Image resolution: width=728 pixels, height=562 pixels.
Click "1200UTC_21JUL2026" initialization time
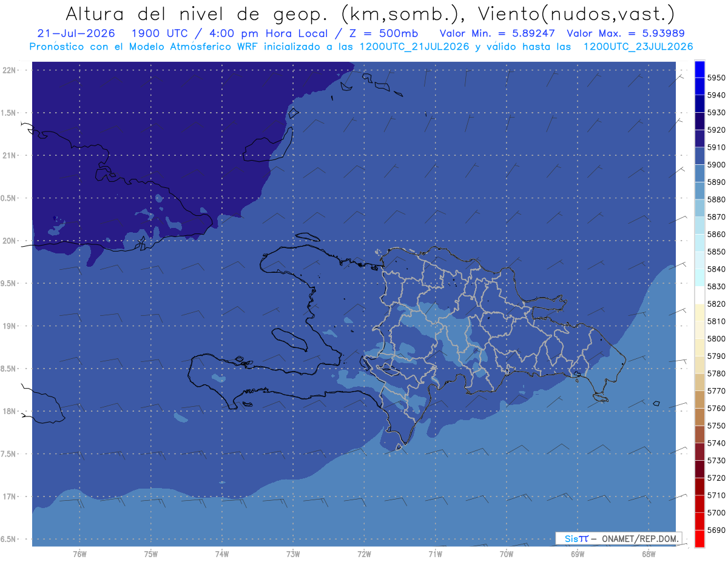coord(414,47)
